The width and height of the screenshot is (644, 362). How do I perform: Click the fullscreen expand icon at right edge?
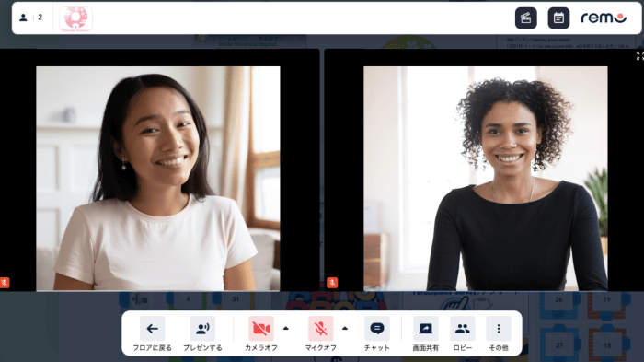(640, 56)
